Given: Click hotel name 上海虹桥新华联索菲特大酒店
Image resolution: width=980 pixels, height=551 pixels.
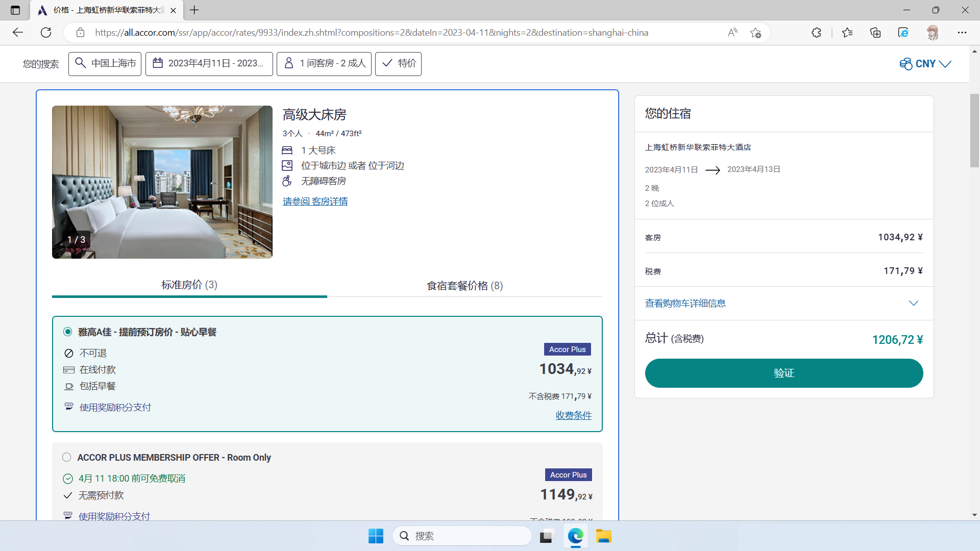Looking at the screenshot, I should pyautogui.click(x=698, y=147).
